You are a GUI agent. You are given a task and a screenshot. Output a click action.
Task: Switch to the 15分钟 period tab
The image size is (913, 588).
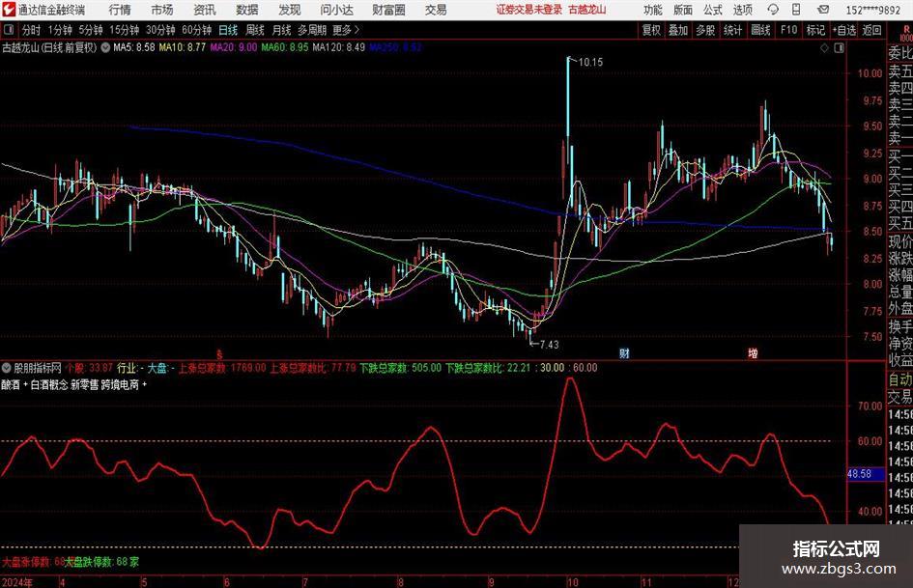point(124,30)
